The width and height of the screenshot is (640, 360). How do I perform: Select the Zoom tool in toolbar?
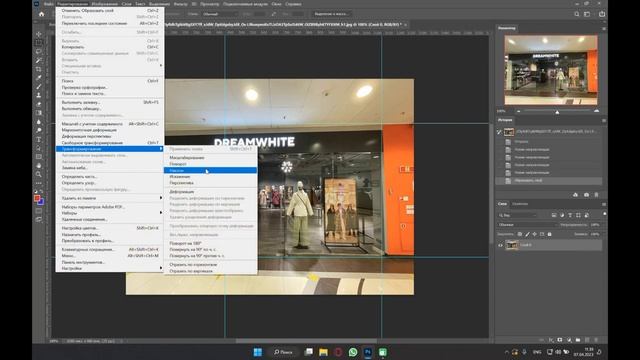pos(39,174)
